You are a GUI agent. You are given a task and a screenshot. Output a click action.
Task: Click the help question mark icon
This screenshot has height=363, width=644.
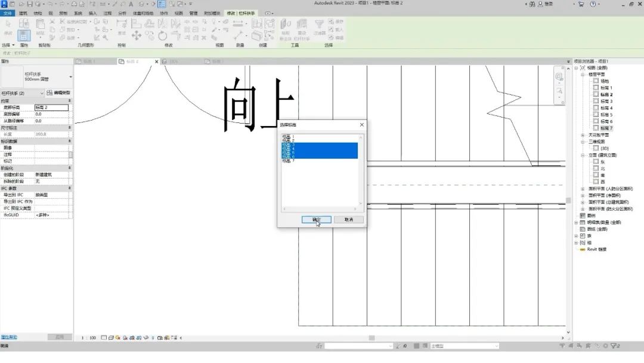593,4
